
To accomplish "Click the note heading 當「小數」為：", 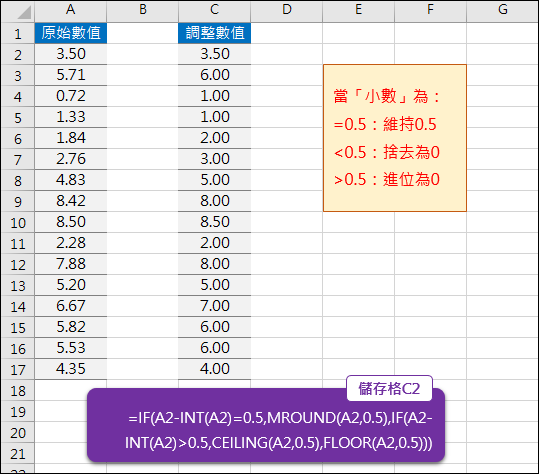I will click(x=387, y=96).
